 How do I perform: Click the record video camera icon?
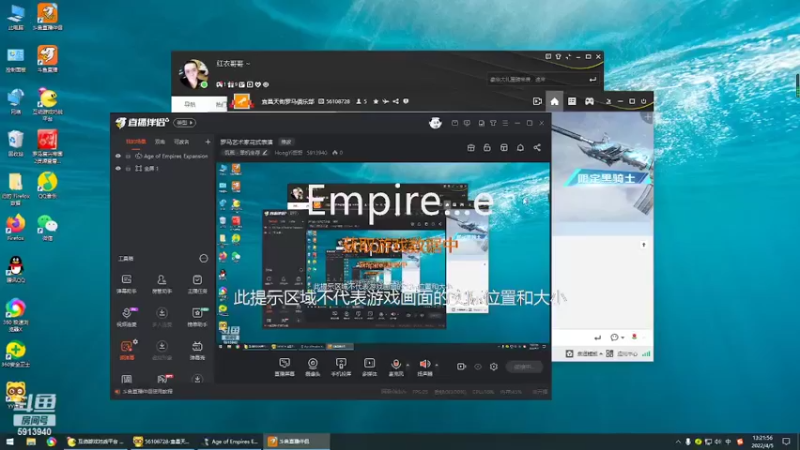(461, 366)
